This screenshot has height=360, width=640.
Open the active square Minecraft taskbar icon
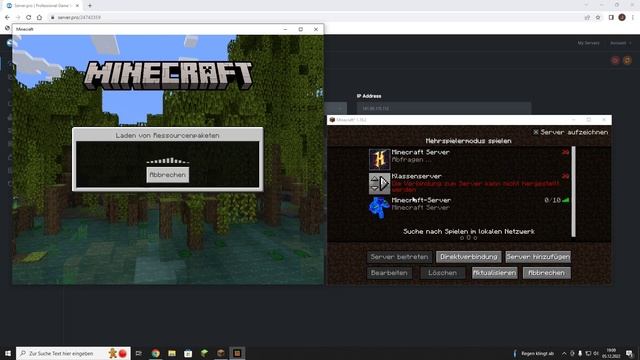[x=237, y=353]
